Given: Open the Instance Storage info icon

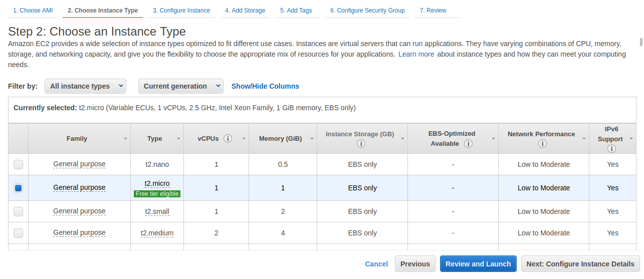Looking at the screenshot, I should [361, 144].
